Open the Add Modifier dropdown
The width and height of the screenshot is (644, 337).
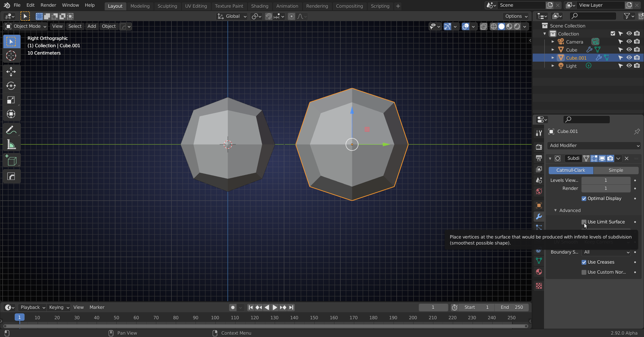[594, 145]
